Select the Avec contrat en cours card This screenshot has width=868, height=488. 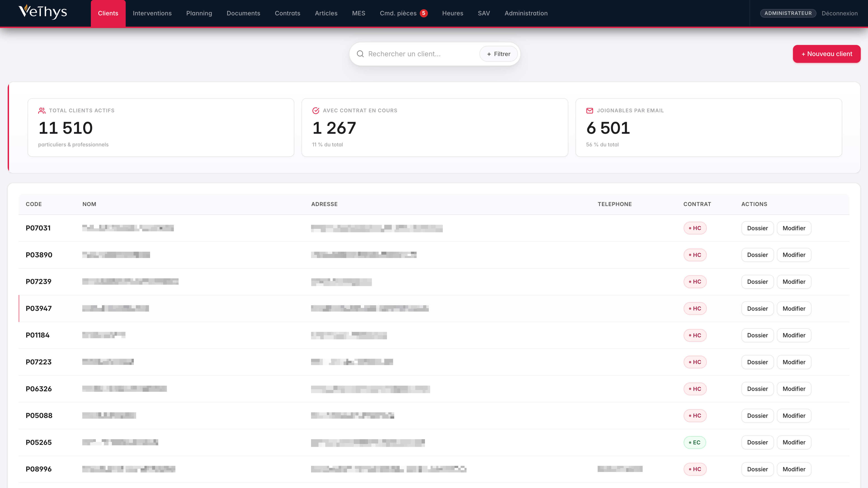tap(435, 127)
